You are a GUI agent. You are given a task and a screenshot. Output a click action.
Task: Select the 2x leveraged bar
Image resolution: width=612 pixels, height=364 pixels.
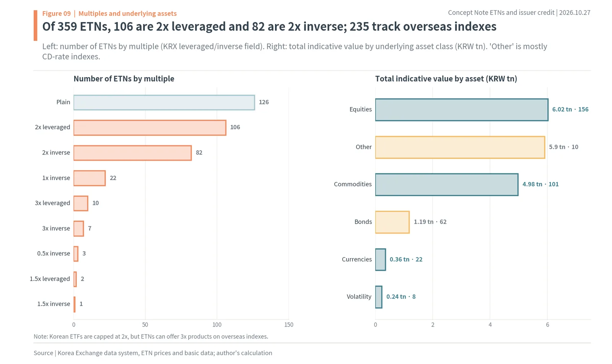point(150,128)
